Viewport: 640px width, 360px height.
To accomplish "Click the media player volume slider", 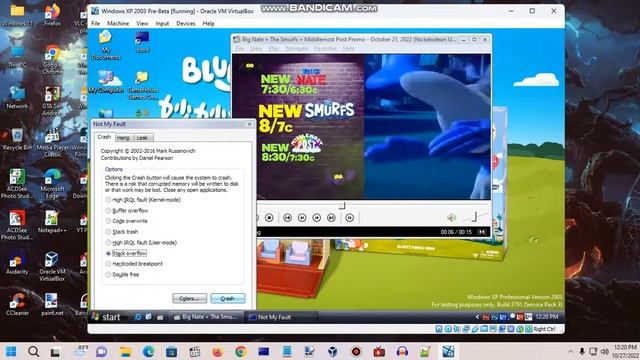I will click(x=474, y=217).
